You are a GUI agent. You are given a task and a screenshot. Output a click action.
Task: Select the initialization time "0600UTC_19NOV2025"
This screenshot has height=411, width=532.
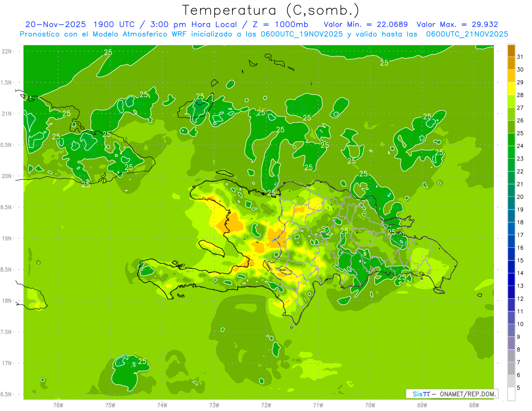[x=301, y=34]
